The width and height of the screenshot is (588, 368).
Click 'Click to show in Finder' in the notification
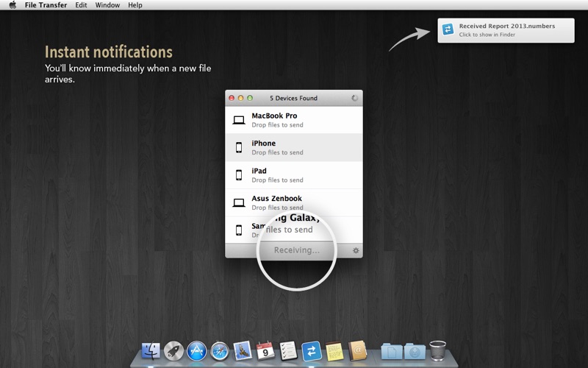[x=487, y=35]
